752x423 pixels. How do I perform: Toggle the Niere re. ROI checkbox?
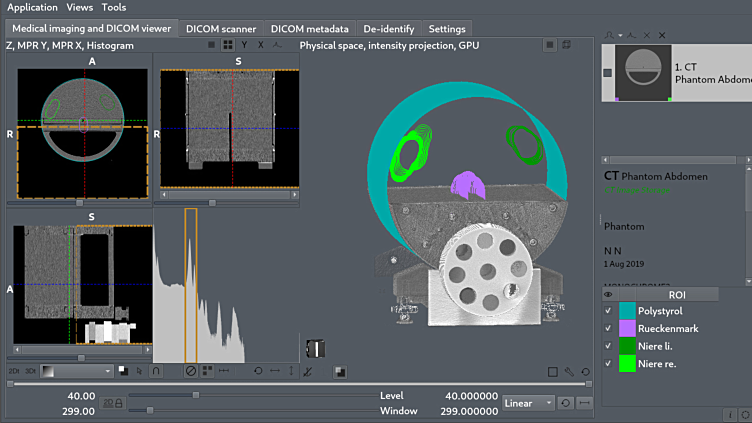click(608, 362)
